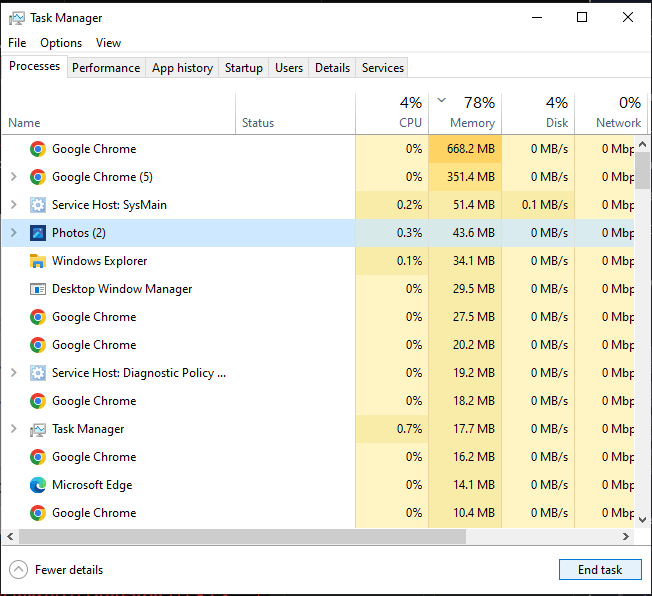The image size is (652, 596).
Task: Click the horizontal scrollbar right arrow
Action: tap(626, 537)
